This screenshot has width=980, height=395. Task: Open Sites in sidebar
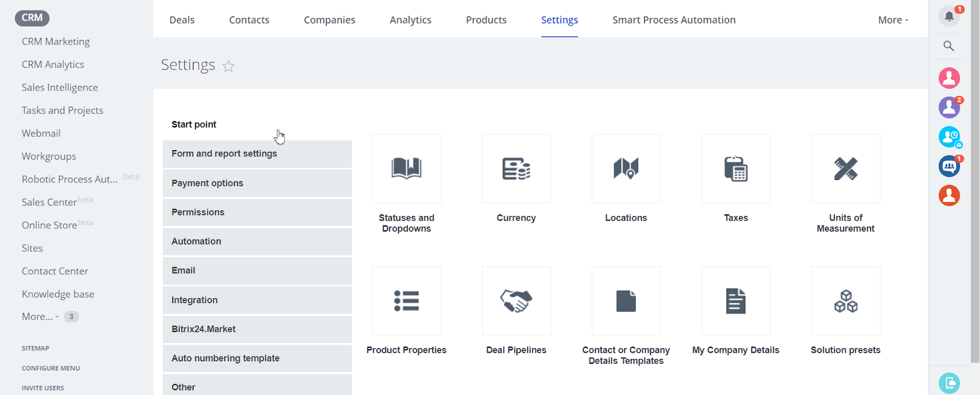(x=32, y=248)
